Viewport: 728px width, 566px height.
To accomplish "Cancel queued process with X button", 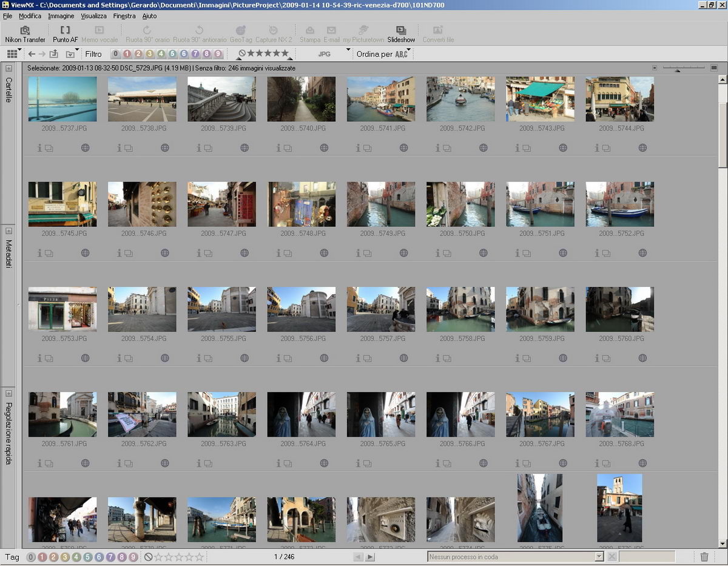I will click(612, 557).
